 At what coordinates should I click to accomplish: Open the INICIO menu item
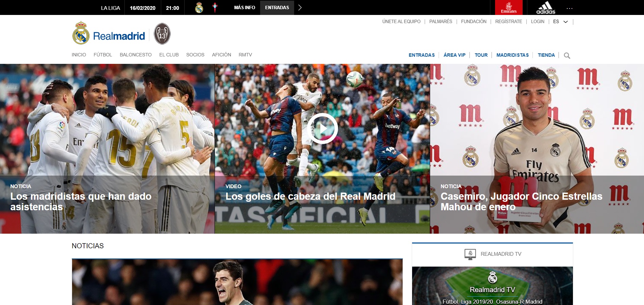point(79,55)
